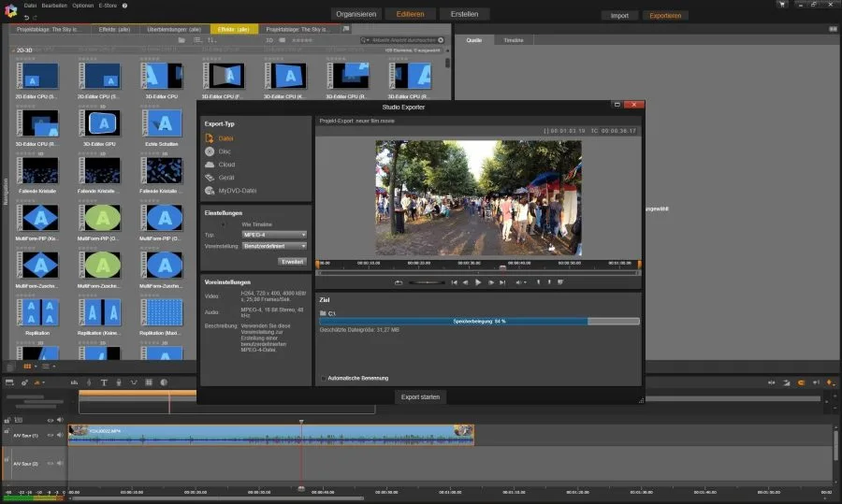Click the Speicherbelegung storage bar
This screenshot has width=842, height=504.
[479, 321]
